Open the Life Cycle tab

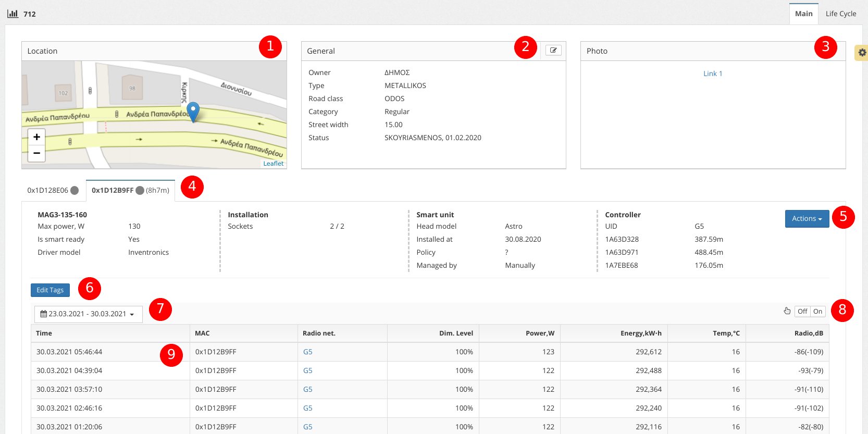point(840,14)
